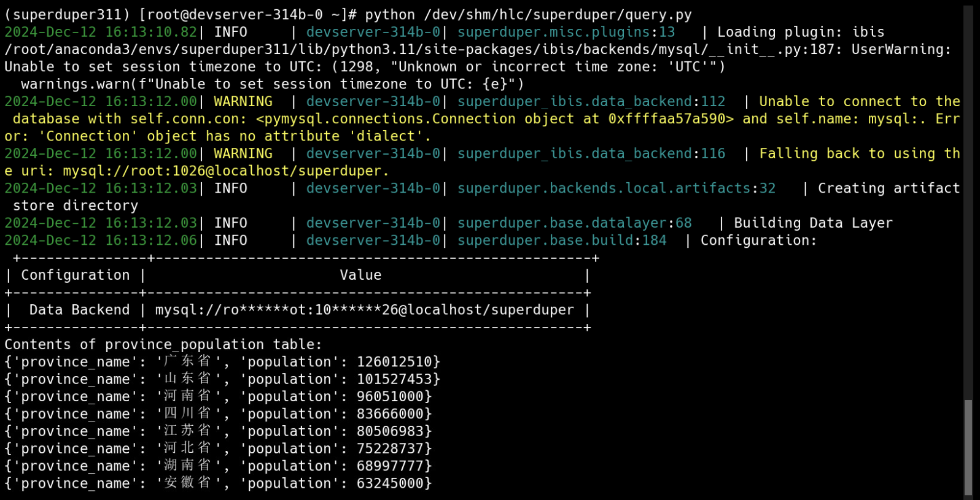Click the population value 75228737
980x500 pixels.
click(390, 449)
